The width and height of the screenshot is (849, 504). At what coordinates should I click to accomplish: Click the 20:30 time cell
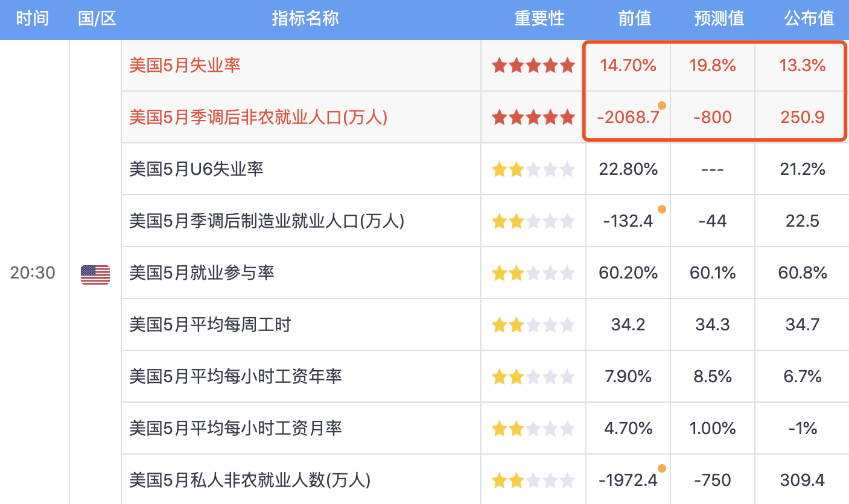33,273
